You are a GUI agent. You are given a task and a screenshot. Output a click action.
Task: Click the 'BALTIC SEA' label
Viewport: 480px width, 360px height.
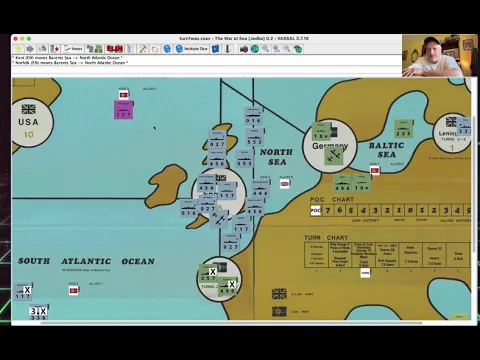click(x=387, y=150)
